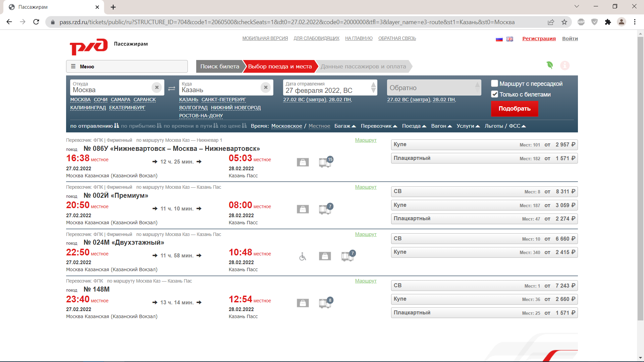Click the wagon services icon for train 148М
Image resolution: width=644 pixels, height=362 pixels.
325,303
